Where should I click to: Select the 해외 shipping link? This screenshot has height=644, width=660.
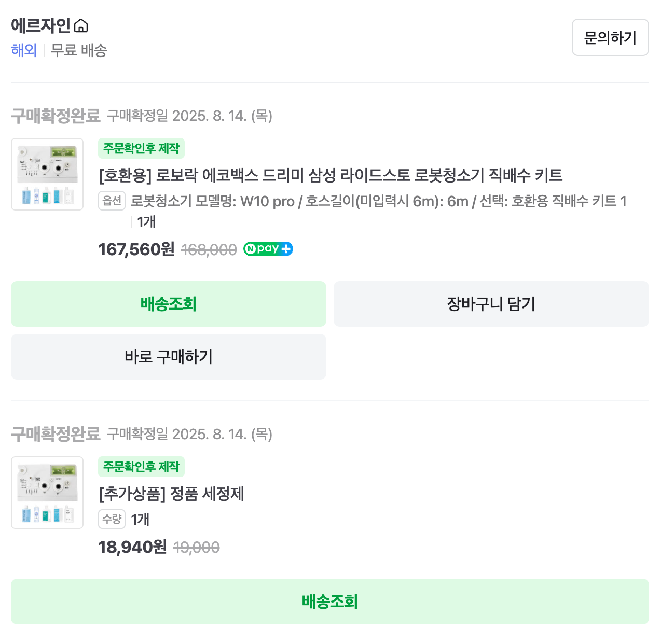pyautogui.click(x=24, y=50)
